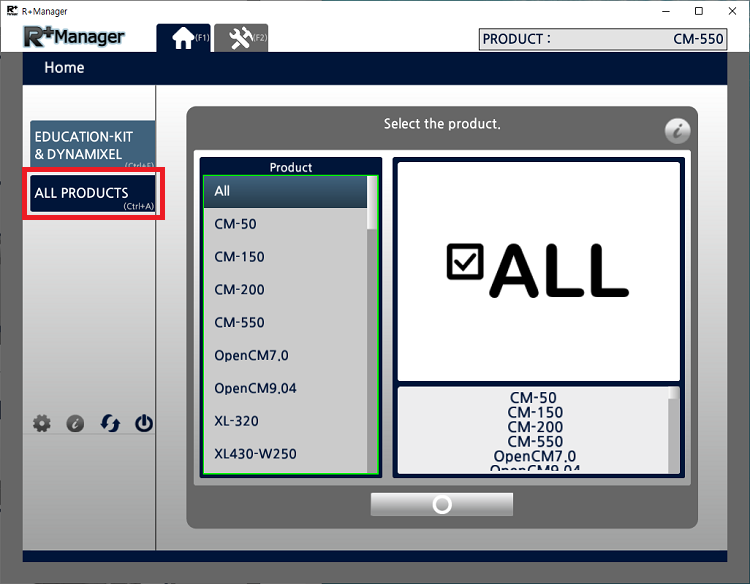Choose CM-550 in the Product list

click(285, 323)
